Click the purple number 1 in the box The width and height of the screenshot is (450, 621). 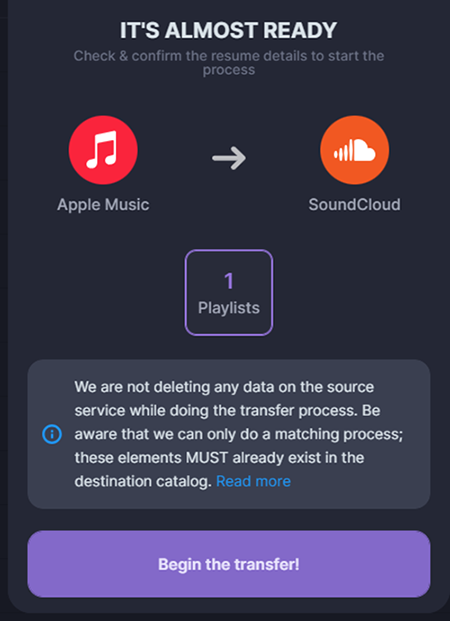click(229, 281)
